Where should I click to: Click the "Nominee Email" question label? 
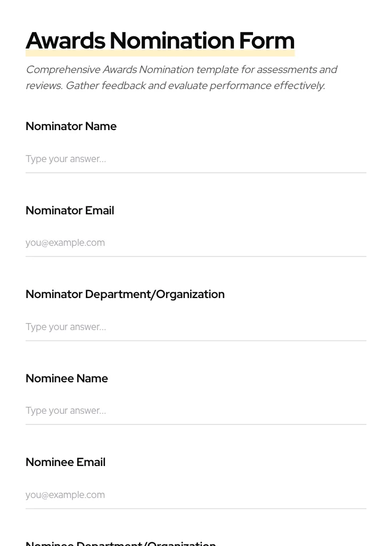coord(66,462)
